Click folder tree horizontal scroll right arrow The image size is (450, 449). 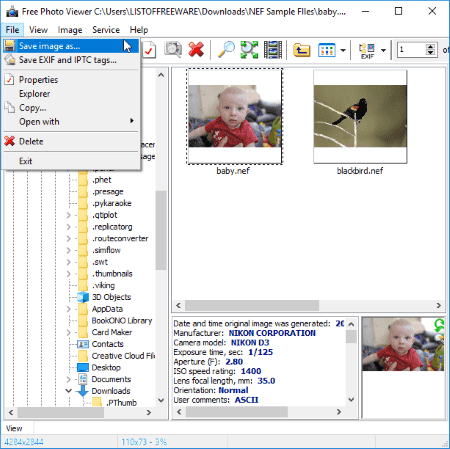[x=149, y=413]
